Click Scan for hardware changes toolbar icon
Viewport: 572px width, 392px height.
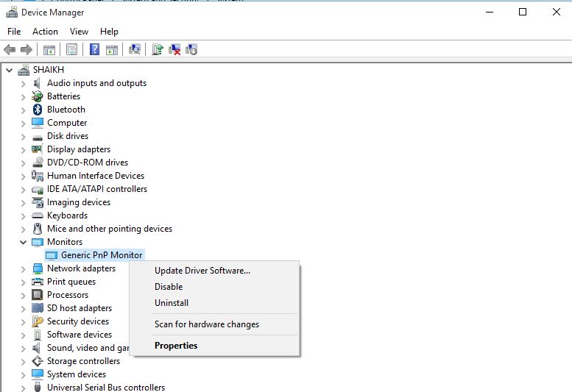[x=135, y=50]
